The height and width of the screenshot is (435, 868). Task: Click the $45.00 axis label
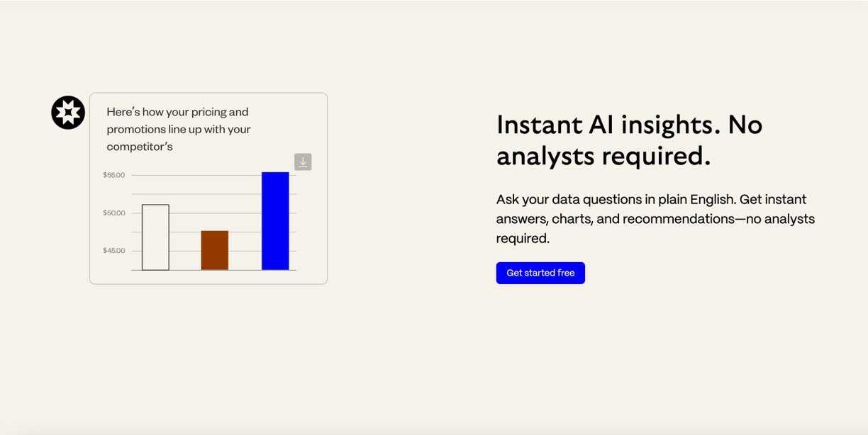113,251
